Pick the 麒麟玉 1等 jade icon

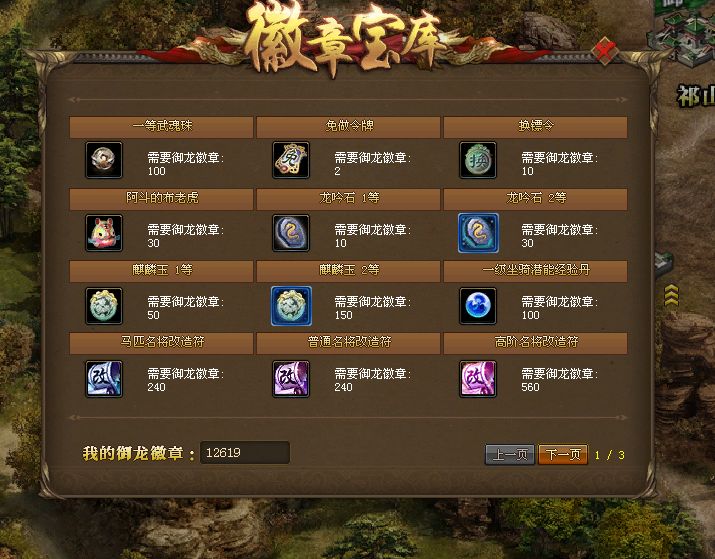tap(104, 305)
